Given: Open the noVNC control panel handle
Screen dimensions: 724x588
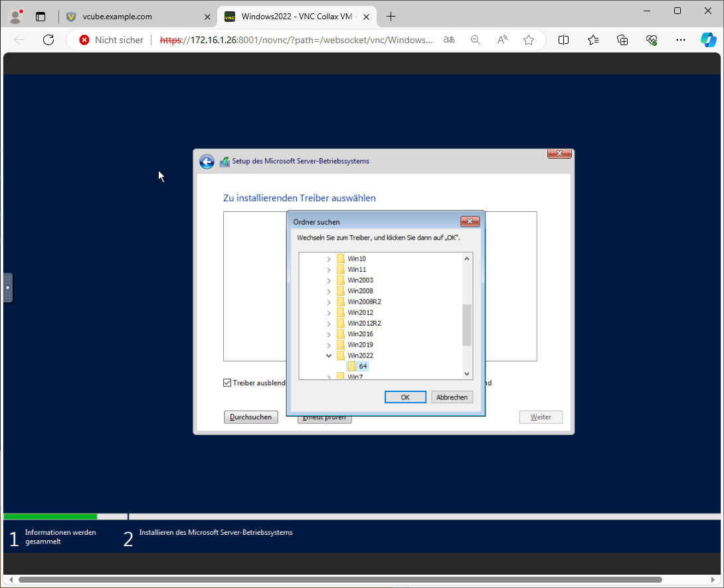Looking at the screenshot, I should pyautogui.click(x=8, y=288).
